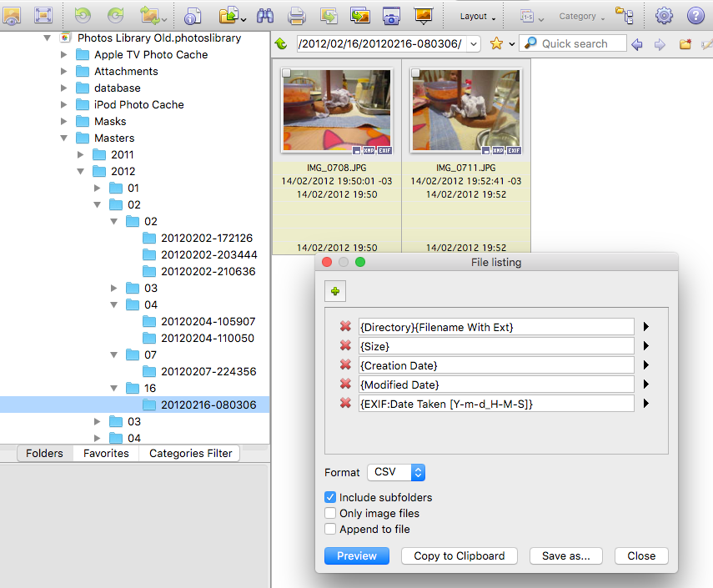The image size is (713, 588).
Task: Remove the {Size} field with red X
Action: tap(345, 346)
